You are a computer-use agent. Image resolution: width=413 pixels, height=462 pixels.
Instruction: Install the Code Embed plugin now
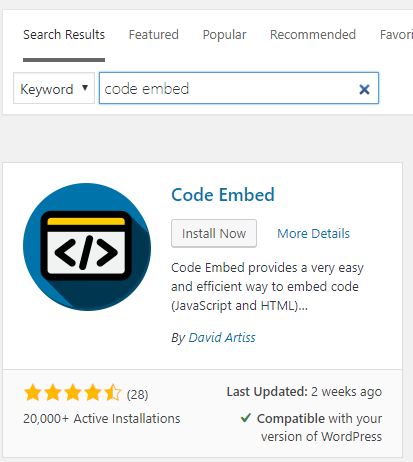(x=214, y=233)
